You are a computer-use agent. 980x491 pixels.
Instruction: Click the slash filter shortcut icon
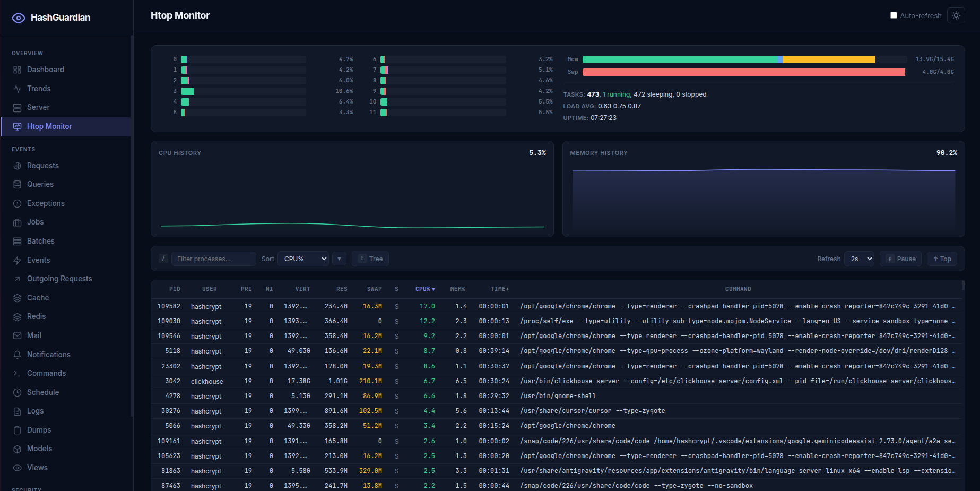(163, 259)
